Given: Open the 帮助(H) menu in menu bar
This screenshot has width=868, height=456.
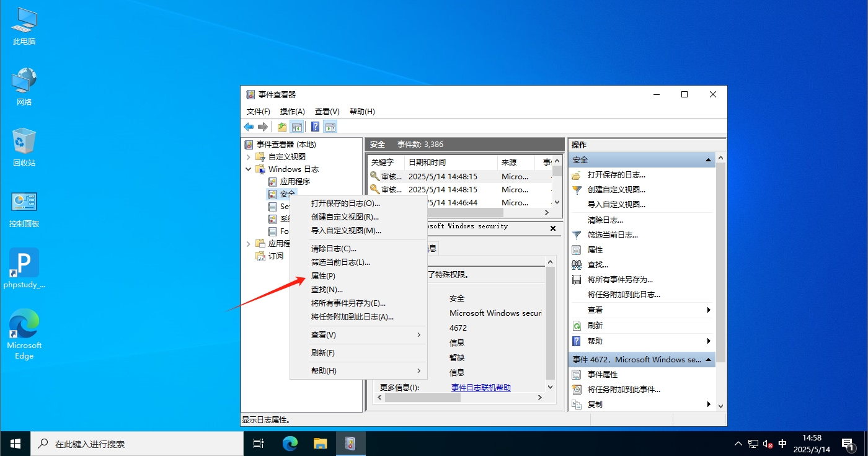Looking at the screenshot, I should pyautogui.click(x=362, y=112).
